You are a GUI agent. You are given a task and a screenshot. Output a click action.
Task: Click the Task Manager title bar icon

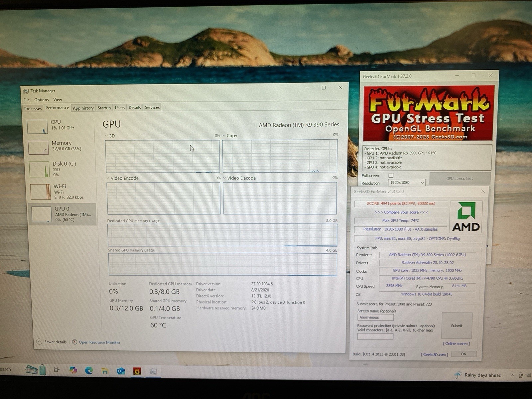(x=26, y=91)
